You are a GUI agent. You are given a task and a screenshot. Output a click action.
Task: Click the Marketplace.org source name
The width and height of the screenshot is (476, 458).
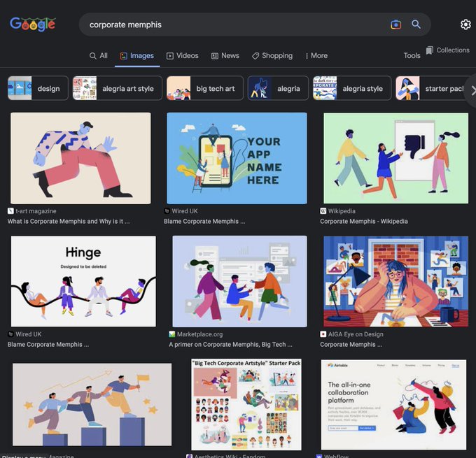click(199, 334)
